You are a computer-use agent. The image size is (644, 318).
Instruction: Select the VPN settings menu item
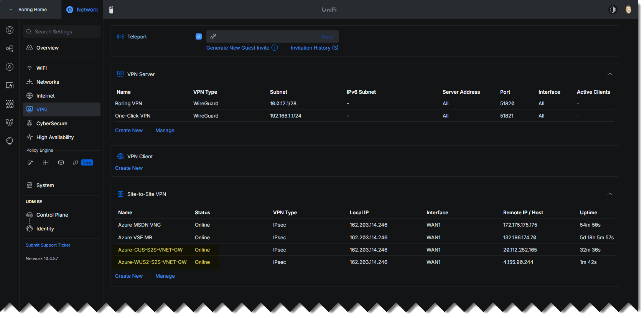point(61,109)
